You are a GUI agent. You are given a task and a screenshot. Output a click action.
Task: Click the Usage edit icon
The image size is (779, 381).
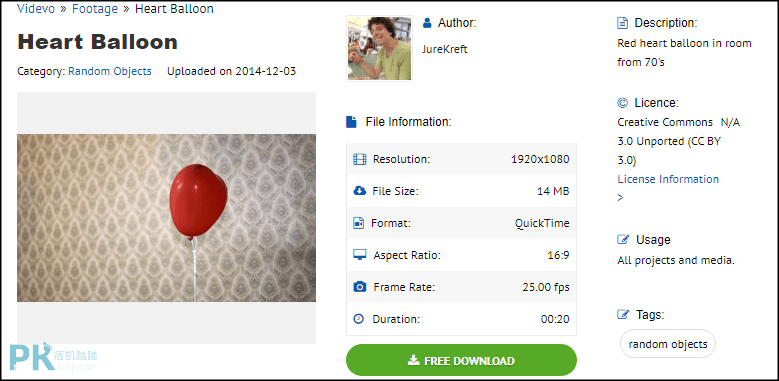[623, 240]
